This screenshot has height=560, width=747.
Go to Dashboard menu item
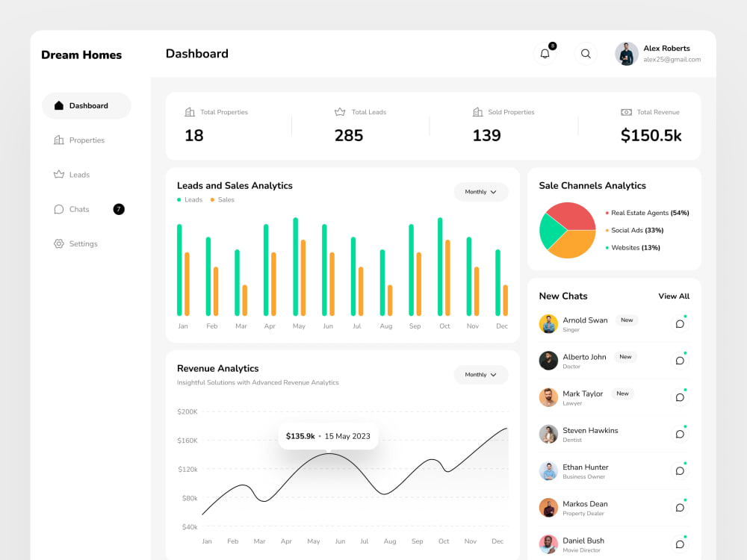pos(86,106)
